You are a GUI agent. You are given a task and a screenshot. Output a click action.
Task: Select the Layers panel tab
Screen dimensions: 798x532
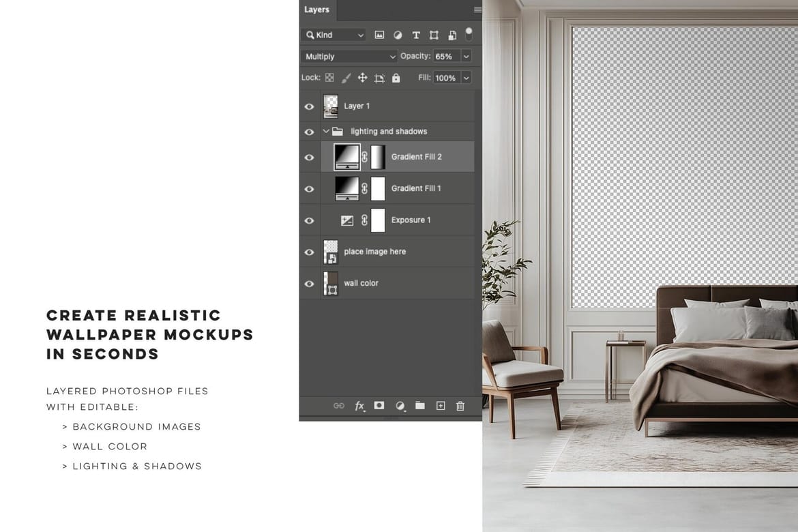point(316,10)
